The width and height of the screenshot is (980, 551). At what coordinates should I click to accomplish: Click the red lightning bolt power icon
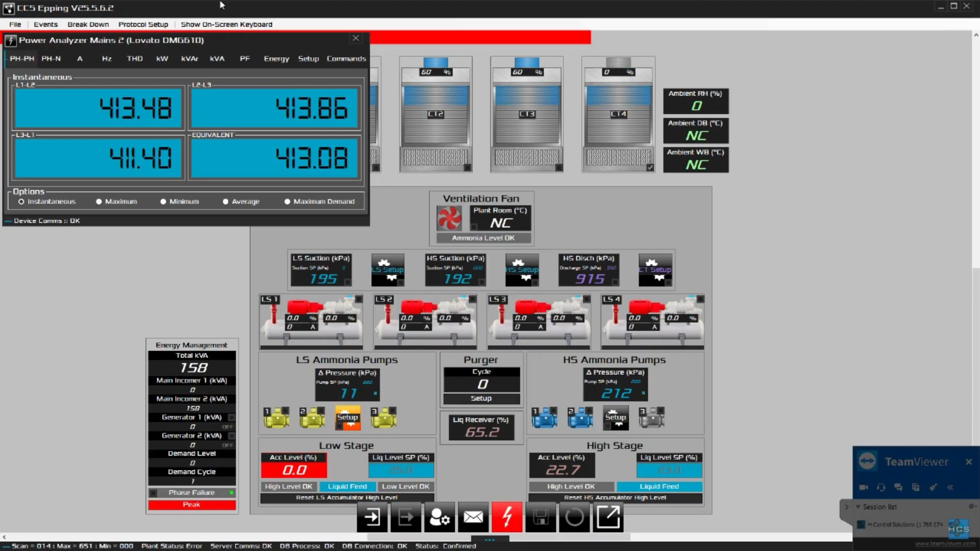[x=507, y=517]
